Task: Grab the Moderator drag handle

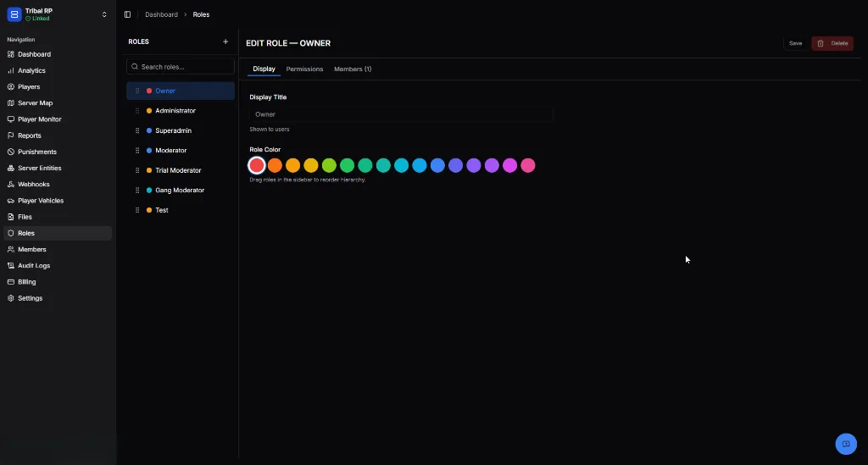Action: tap(137, 151)
